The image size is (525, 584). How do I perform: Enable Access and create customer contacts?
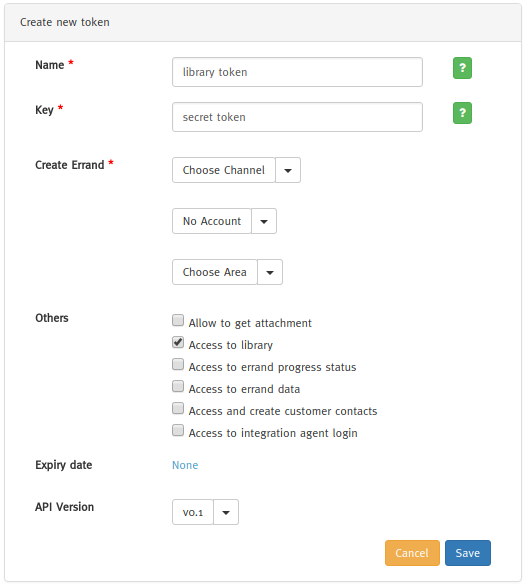178,408
